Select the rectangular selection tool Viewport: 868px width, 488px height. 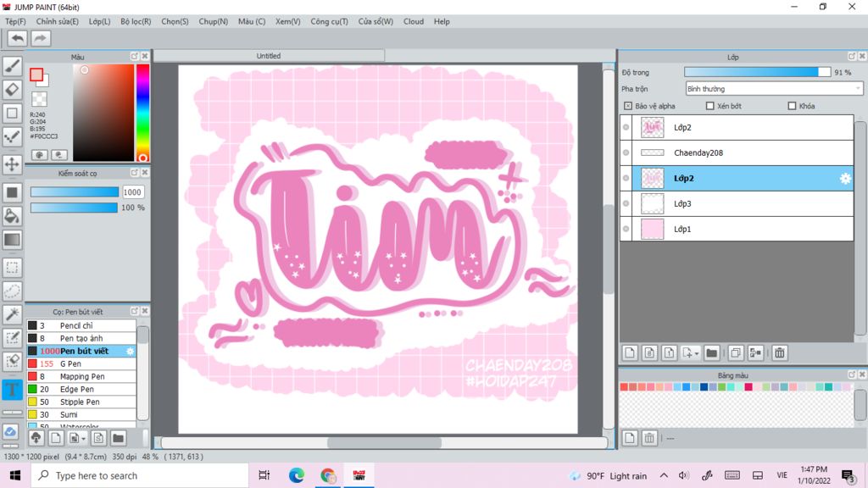click(12, 267)
